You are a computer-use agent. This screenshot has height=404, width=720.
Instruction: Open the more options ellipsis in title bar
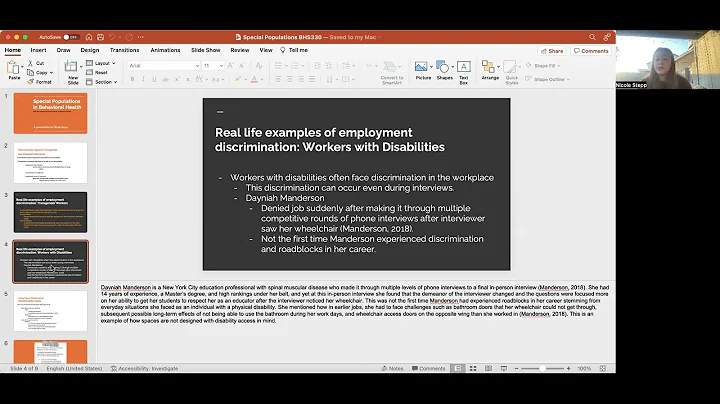point(141,37)
